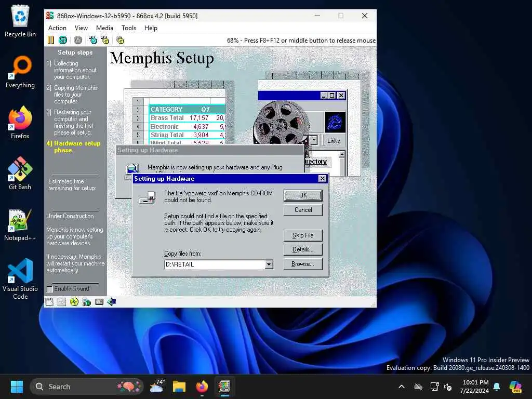Open the View menu

click(81, 28)
